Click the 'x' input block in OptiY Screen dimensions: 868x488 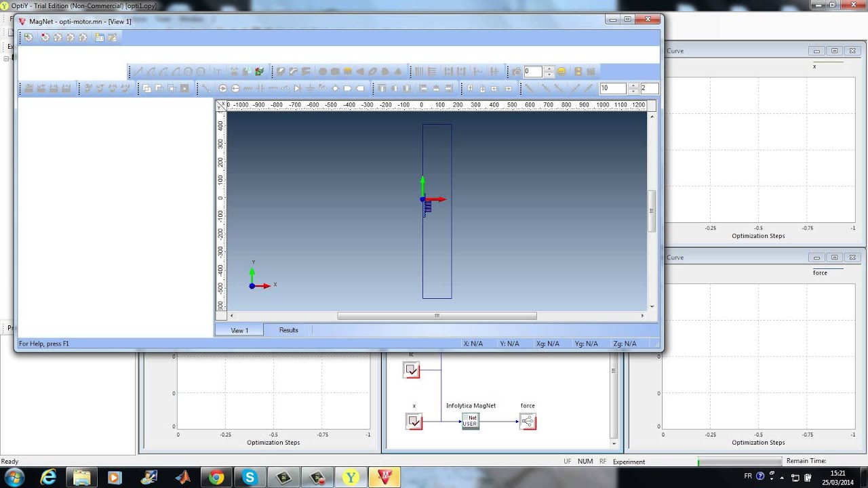[414, 422]
